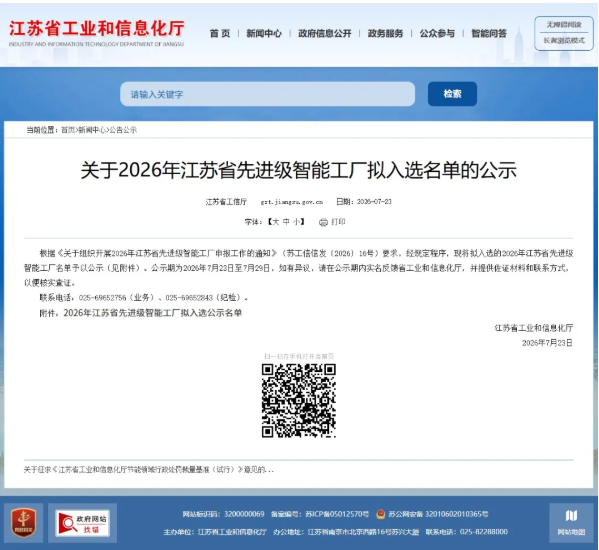The image size is (599, 550).
Task: Click the 请输入关键字 search field
Action: [x=267, y=94]
